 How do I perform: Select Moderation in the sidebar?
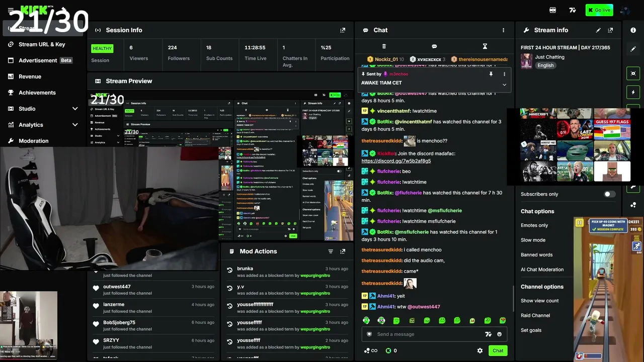pos(42,141)
